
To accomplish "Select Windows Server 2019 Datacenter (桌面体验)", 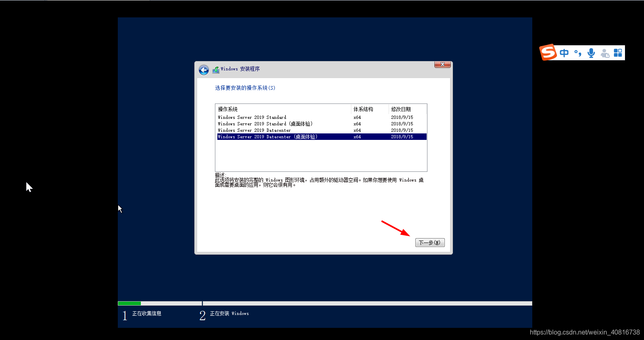I will click(322, 137).
